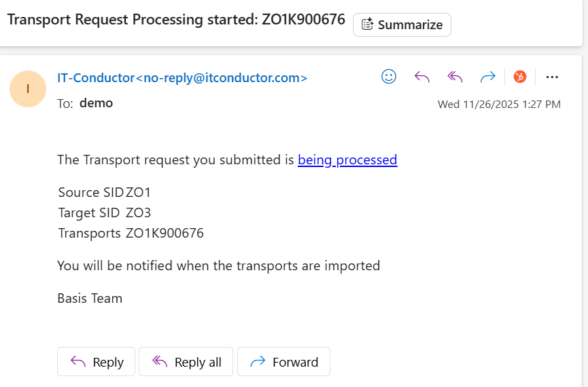Follow the "being processed" hyperlink
Viewport: 588px width, 387px height.
[x=347, y=160]
